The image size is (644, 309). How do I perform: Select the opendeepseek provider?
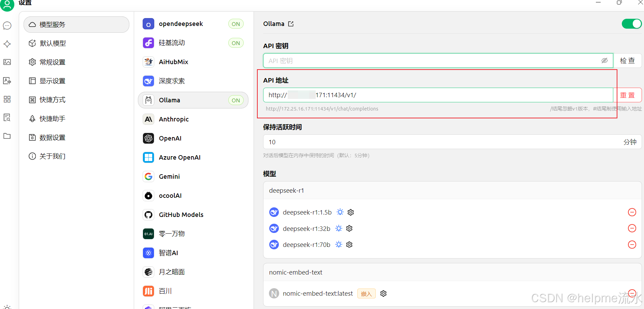(193, 24)
